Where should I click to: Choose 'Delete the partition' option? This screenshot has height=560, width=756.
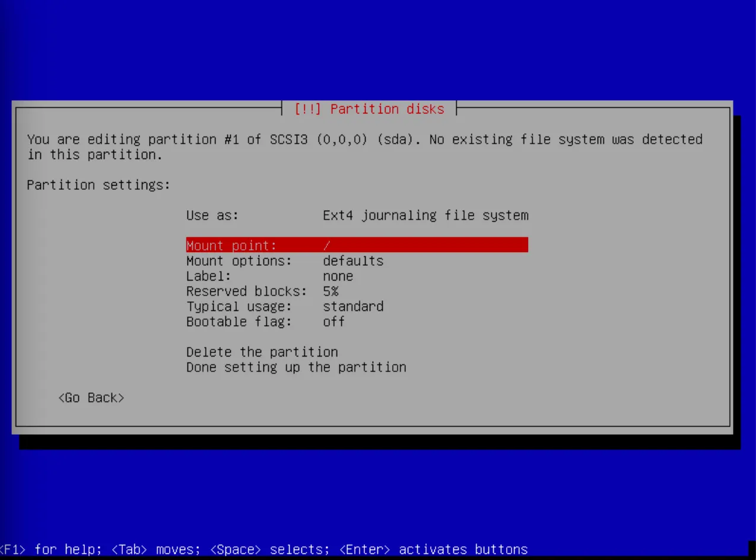(x=262, y=352)
